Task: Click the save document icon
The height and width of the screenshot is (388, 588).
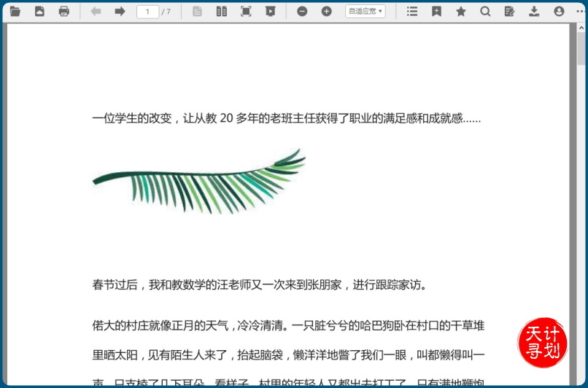Action: point(39,11)
